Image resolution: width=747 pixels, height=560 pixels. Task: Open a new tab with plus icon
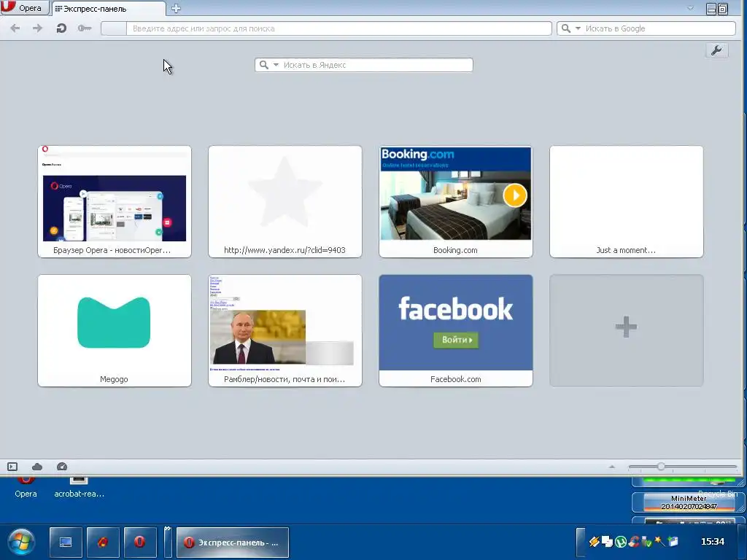click(x=176, y=8)
